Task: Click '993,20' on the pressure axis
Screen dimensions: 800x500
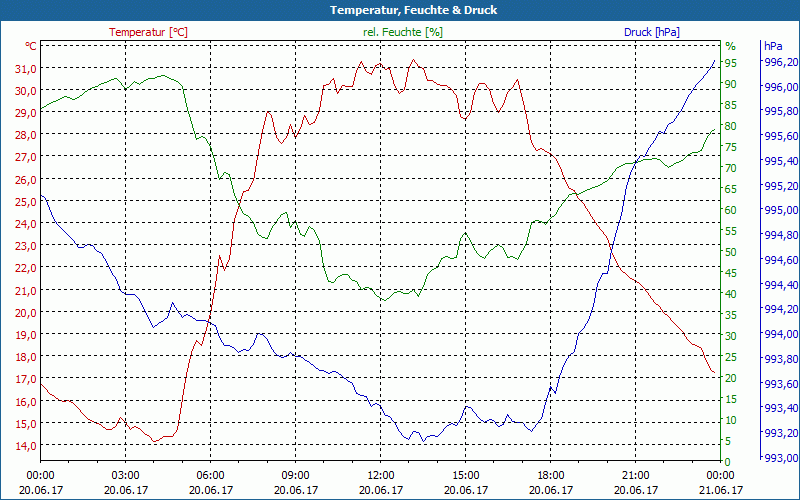Action: click(x=780, y=433)
